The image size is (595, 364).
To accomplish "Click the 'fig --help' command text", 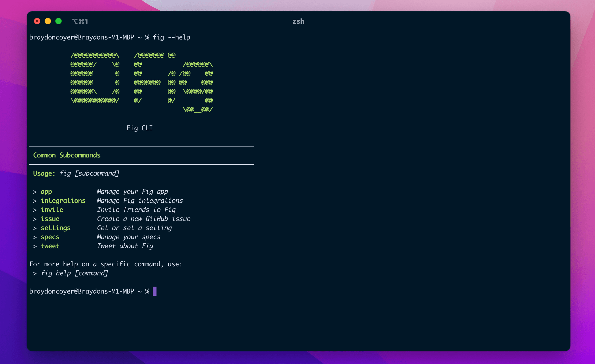I will point(171,37).
